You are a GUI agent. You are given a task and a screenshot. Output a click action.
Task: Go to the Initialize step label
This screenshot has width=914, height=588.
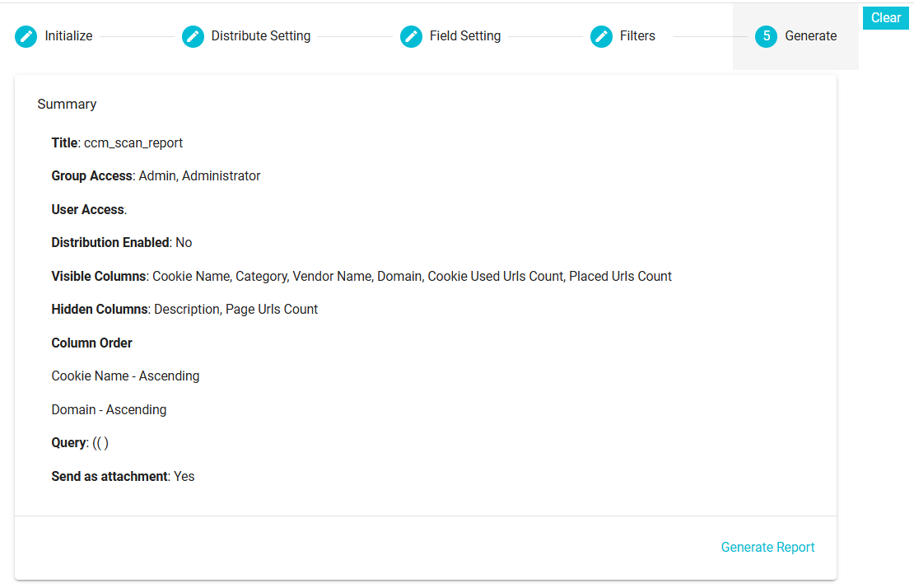click(x=68, y=36)
